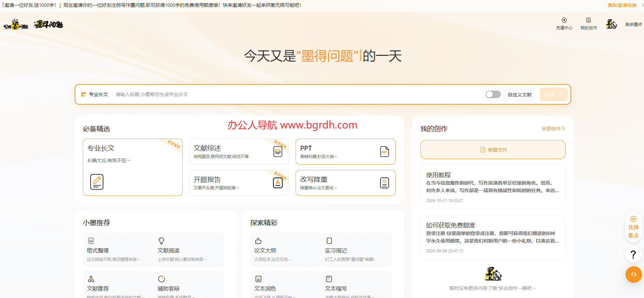Viewport: 644px width, 298px height.
Task: Click the 生成 generate button
Action: [x=553, y=94]
